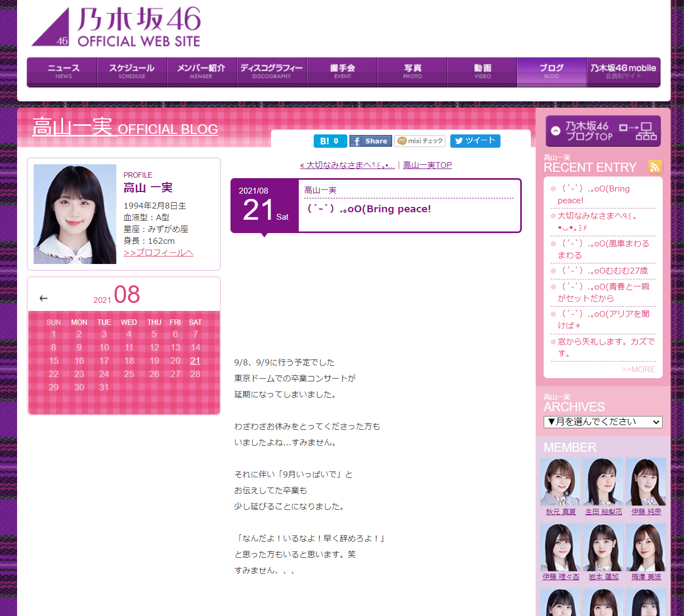
Task: Click 高山一実 profile photo
Action: click(x=75, y=214)
